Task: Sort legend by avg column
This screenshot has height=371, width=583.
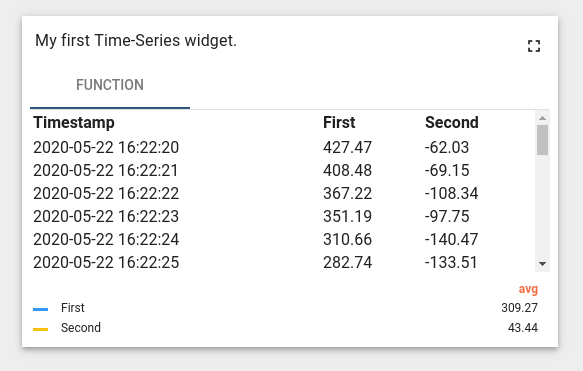Action: pyautogui.click(x=528, y=289)
